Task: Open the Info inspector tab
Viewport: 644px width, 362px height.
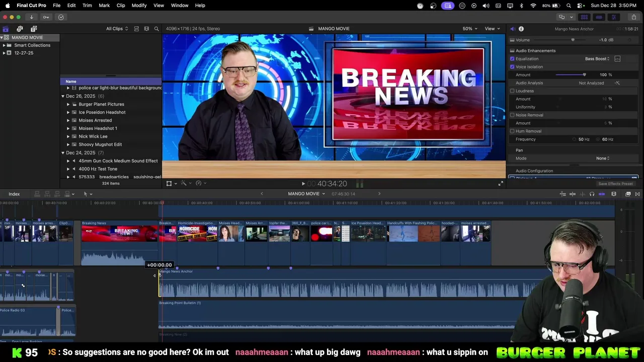Action: 521,29
